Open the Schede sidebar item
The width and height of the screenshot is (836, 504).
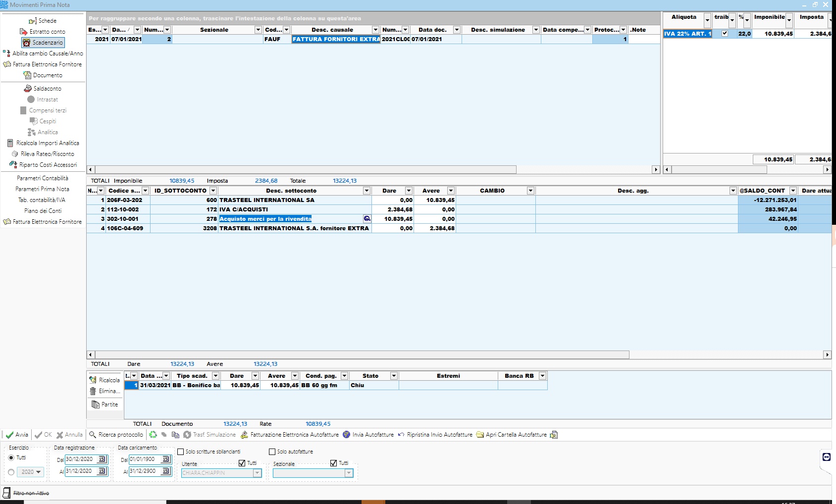pos(43,21)
